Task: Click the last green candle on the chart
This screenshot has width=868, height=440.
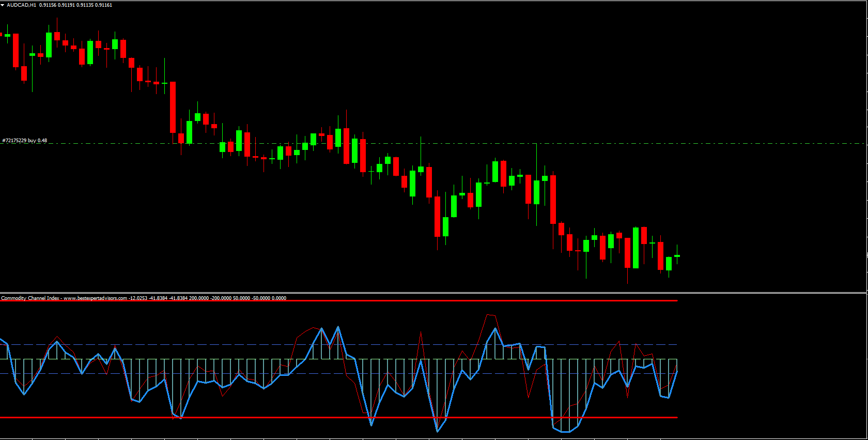Action: click(x=677, y=256)
